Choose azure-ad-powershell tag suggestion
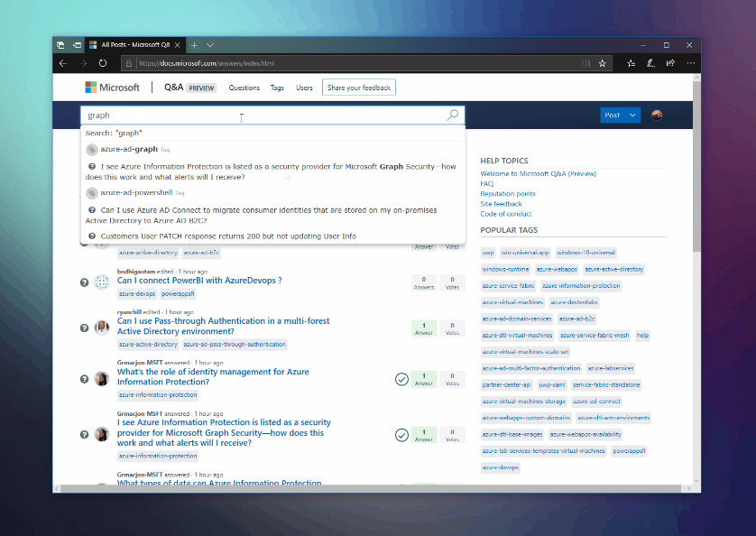This screenshot has width=756, height=536. 272,193
